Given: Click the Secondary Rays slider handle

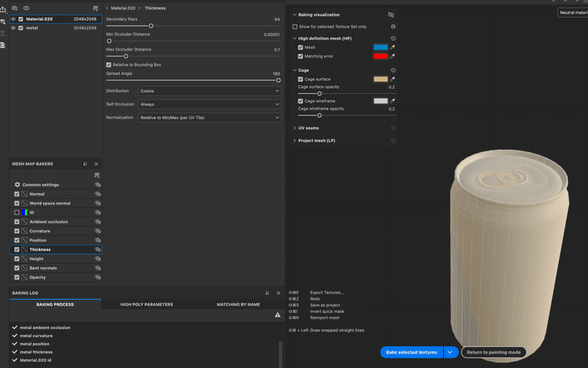Looking at the screenshot, I should [x=151, y=26].
